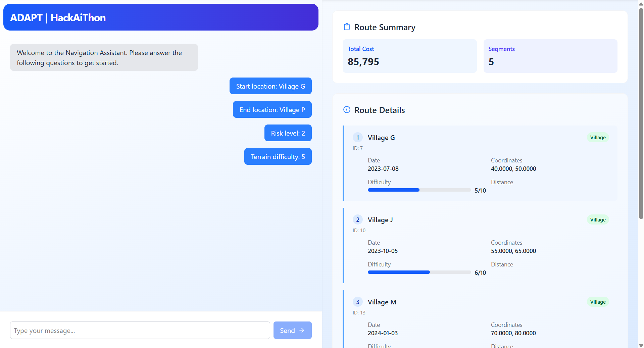Screen dimensions: 644x348
Task: Click the step 3 number badge
Action: pos(357,302)
